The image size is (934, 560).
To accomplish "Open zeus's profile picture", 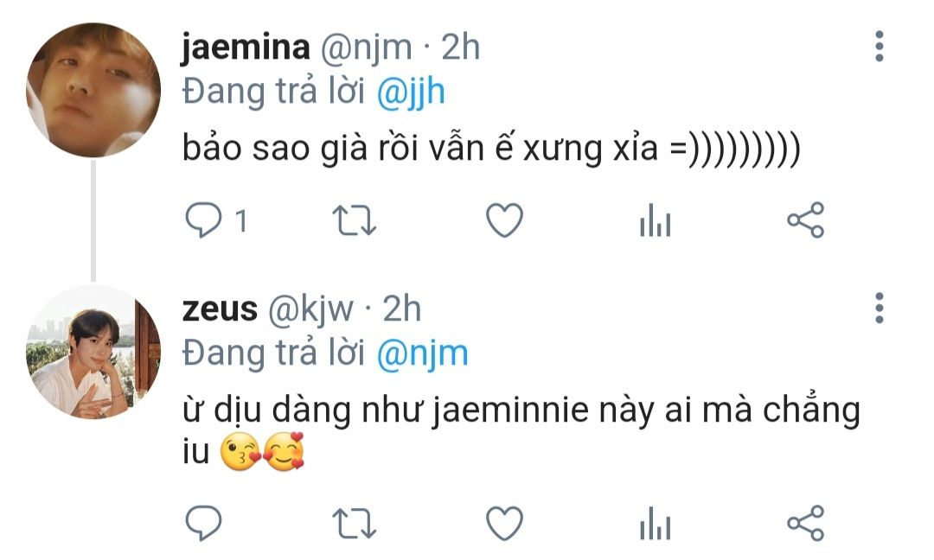I will click(x=93, y=352).
